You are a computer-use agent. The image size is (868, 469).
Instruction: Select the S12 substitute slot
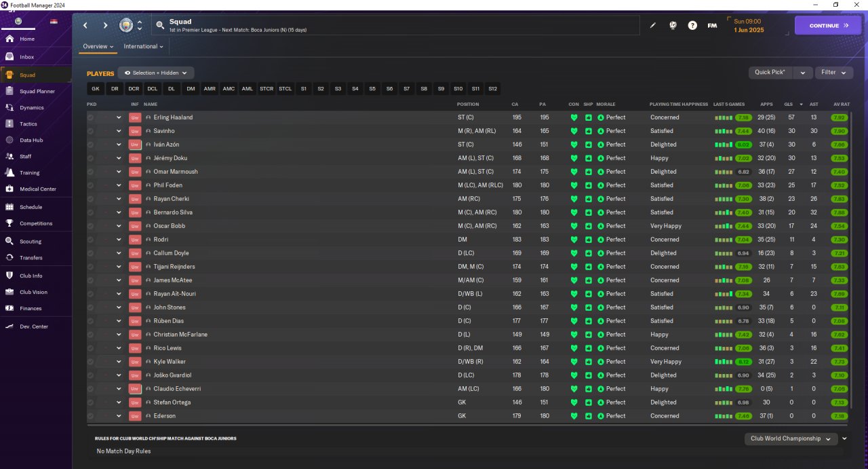(493, 89)
